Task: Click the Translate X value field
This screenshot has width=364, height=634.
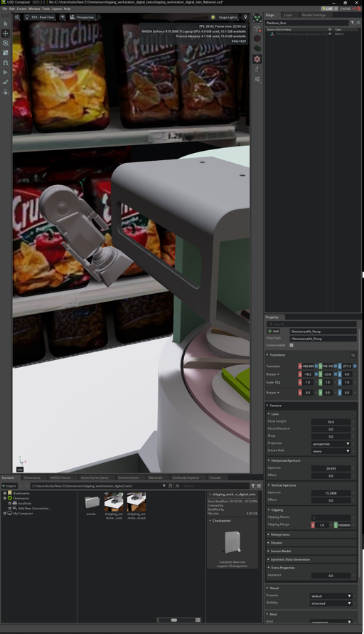Action: (x=309, y=366)
